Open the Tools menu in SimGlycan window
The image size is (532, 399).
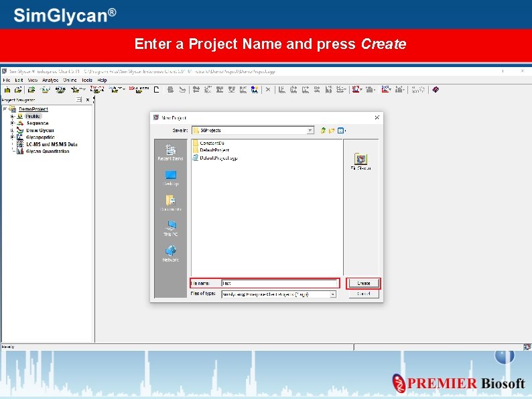click(x=87, y=80)
